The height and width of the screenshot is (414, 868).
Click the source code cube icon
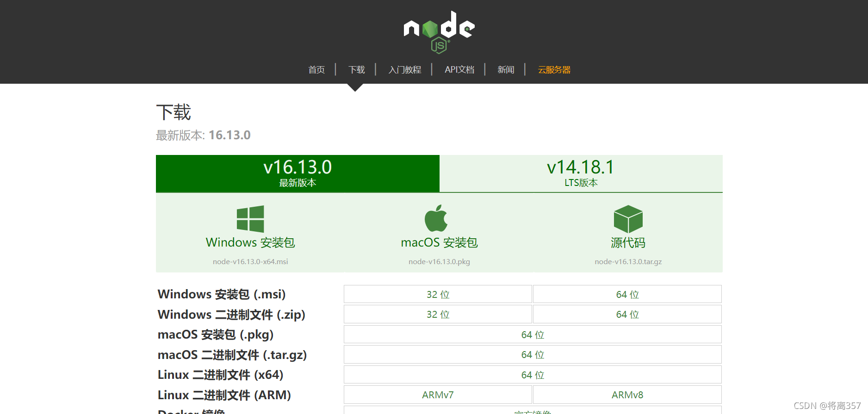[x=628, y=219]
